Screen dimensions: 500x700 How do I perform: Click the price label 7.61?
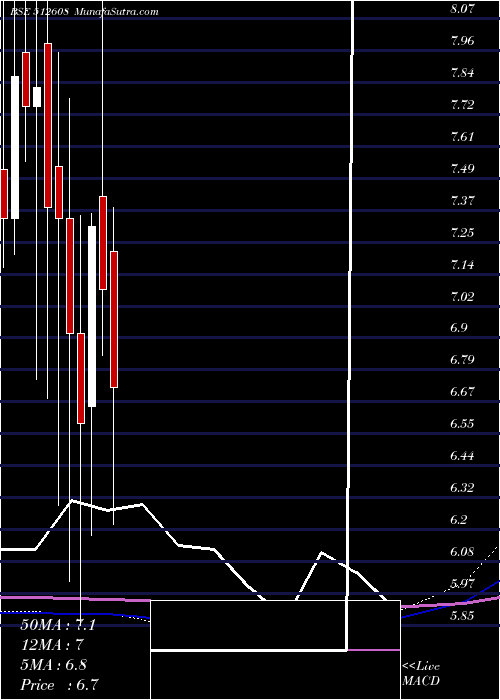coord(462,137)
